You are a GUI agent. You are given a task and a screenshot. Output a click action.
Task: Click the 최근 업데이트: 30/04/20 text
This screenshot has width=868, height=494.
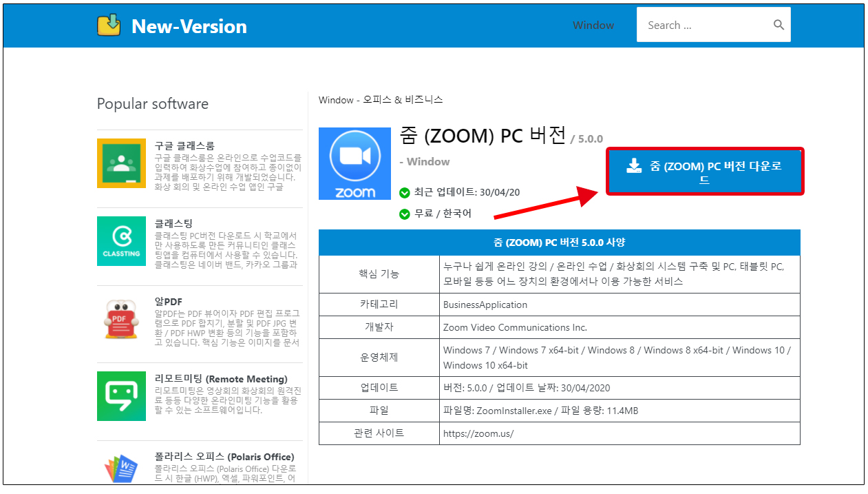[x=467, y=192]
